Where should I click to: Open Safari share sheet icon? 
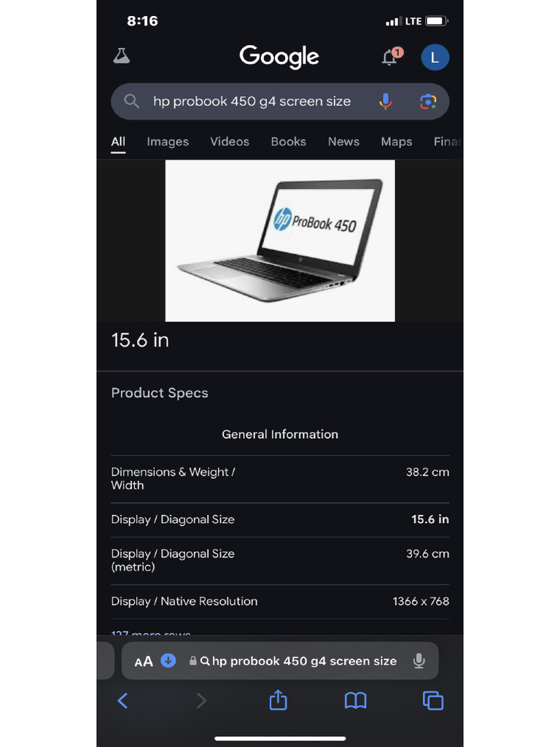pos(278,700)
